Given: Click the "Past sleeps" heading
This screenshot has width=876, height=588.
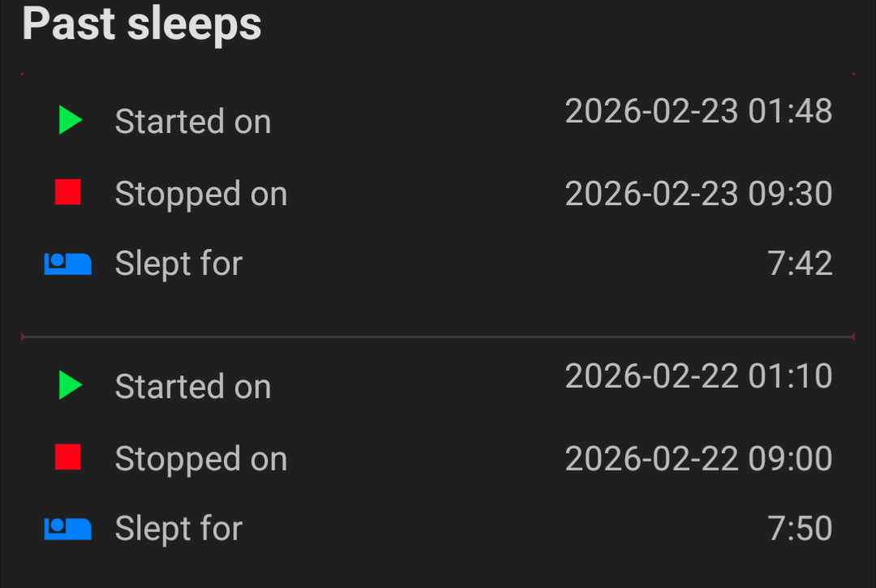Looking at the screenshot, I should pyautogui.click(x=142, y=24).
